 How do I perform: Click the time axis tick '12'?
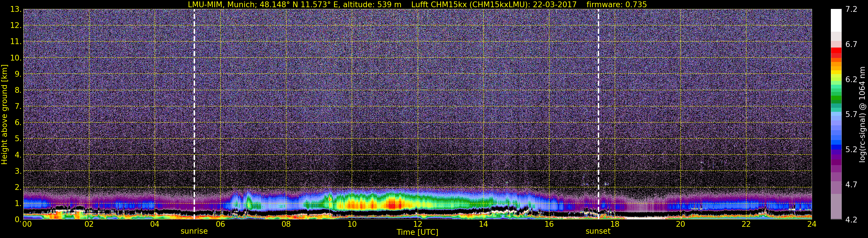(x=417, y=224)
